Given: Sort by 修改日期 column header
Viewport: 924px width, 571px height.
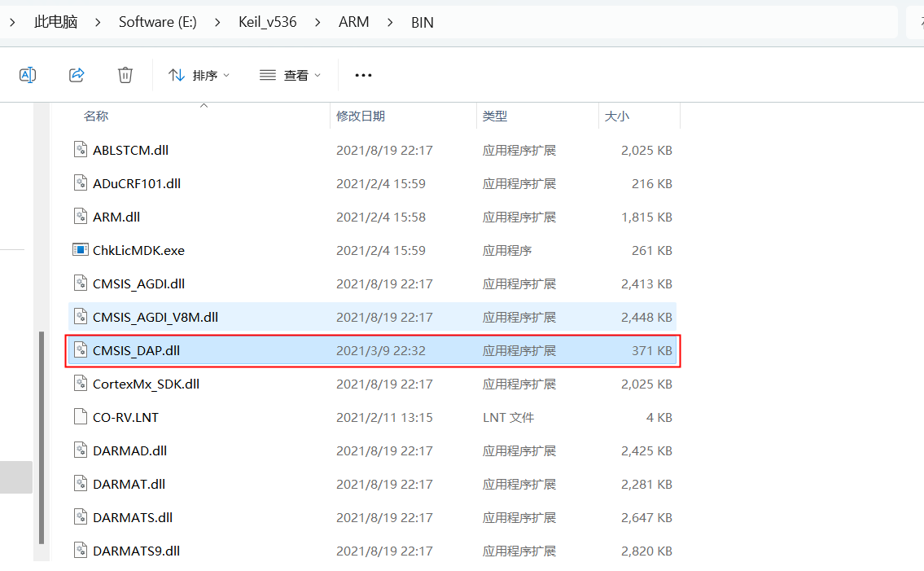Looking at the screenshot, I should click(361, 116).
